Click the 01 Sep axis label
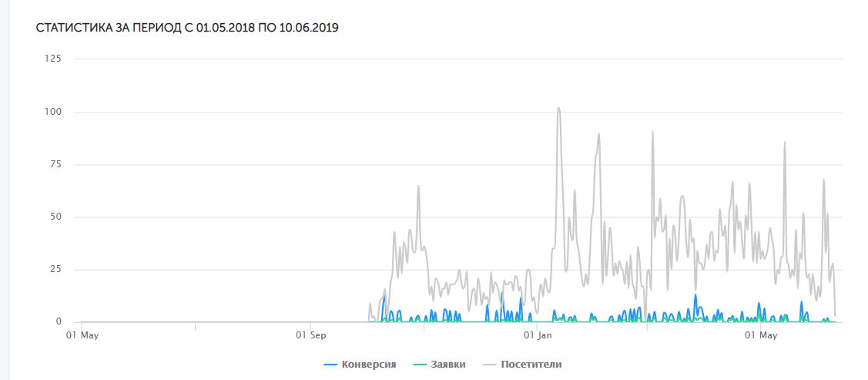Image resolution: width=868 pixels, height=380 pixels. click(311, 336)
